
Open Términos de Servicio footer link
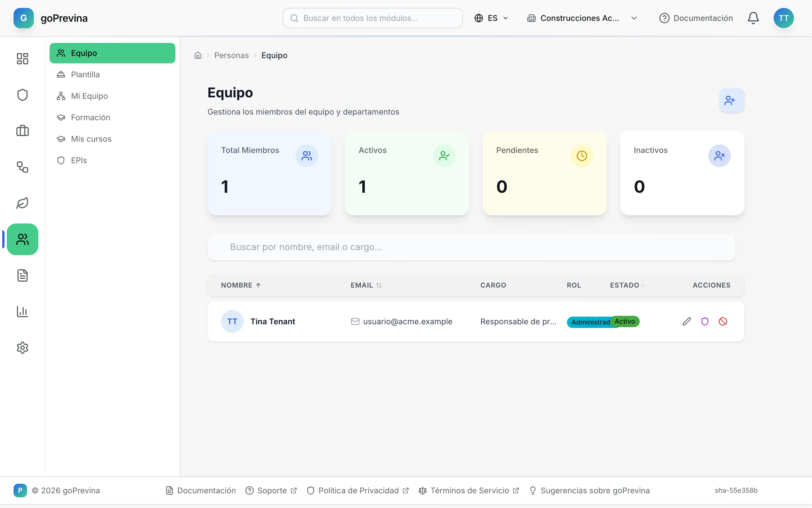[x=469, y=491]
